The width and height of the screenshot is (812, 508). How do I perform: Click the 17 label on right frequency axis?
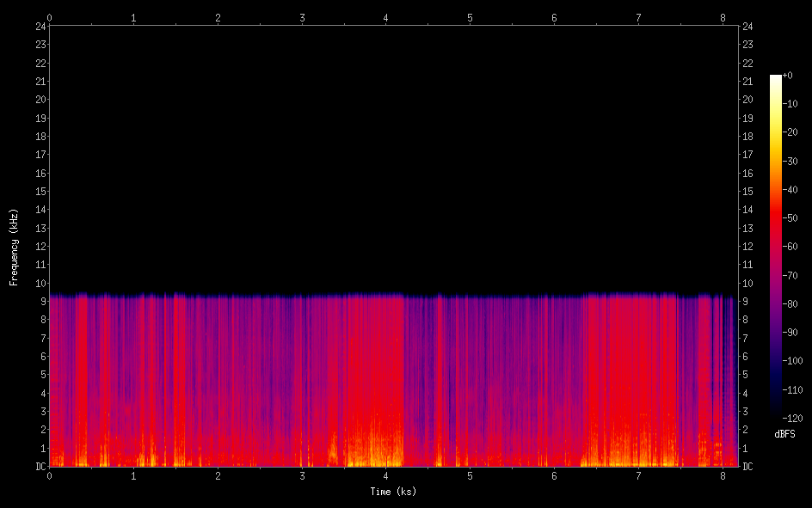(748, 155)
